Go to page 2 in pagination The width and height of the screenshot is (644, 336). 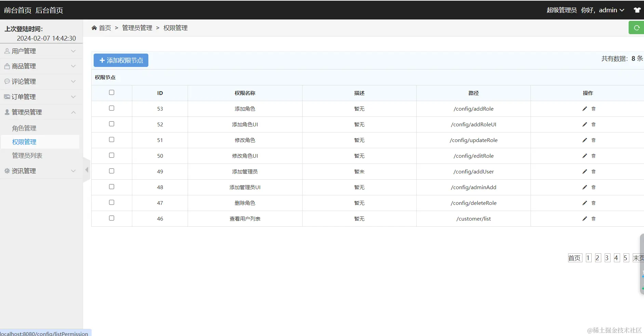click(598, 258)
